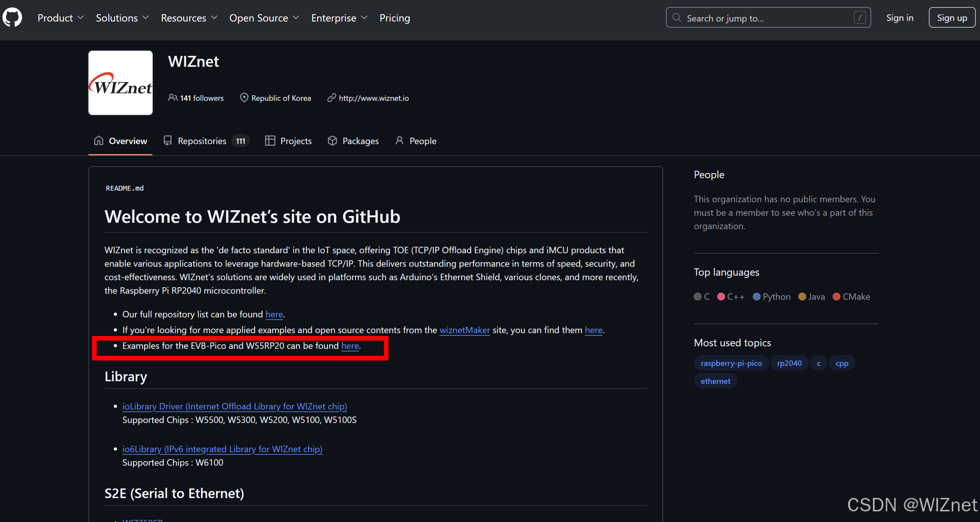
Task: Click the search magnifier icon
Action: pyautogui.click(x=677, y=18)
